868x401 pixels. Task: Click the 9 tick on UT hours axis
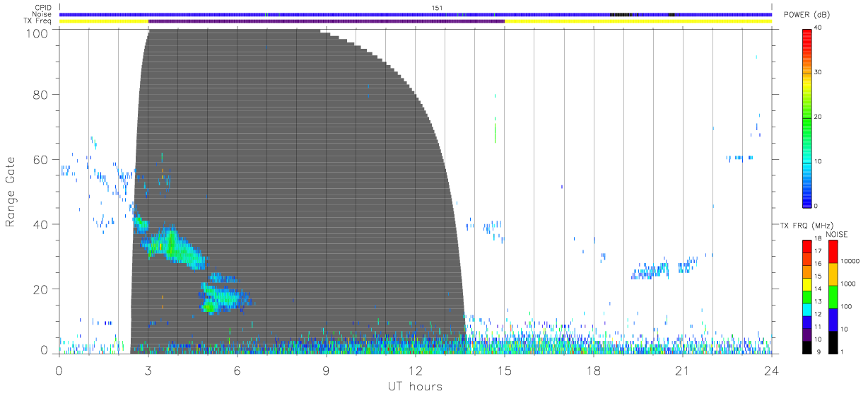tap(327, 370)
